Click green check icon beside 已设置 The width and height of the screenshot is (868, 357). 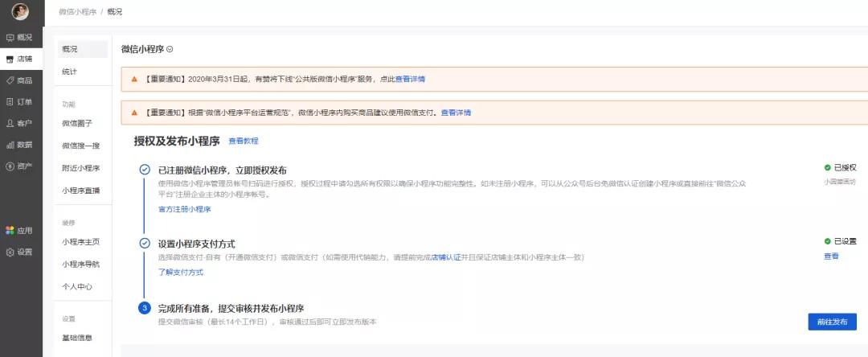[828, 241]
